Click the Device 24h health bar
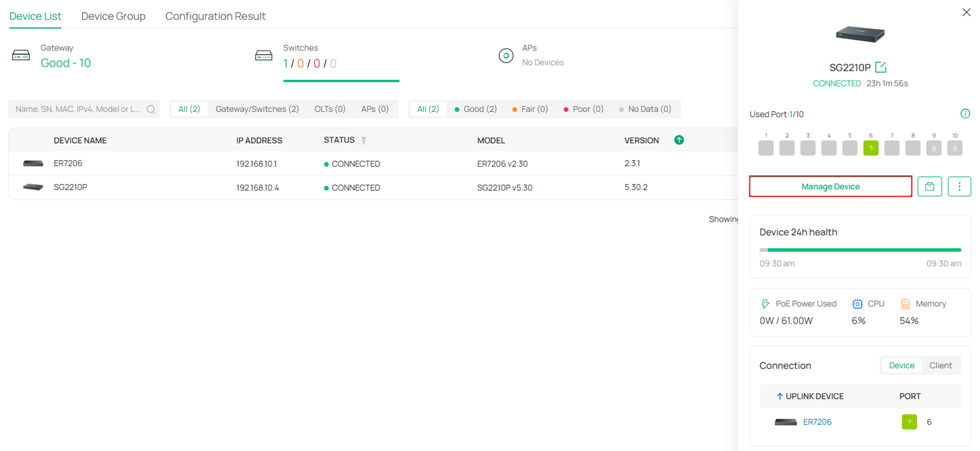This screenshot has width=980, height=451. [x=860, y=250]
